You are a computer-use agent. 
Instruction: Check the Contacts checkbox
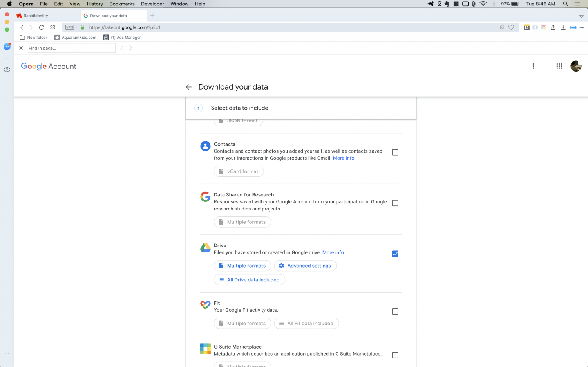[x=395, y=153]
